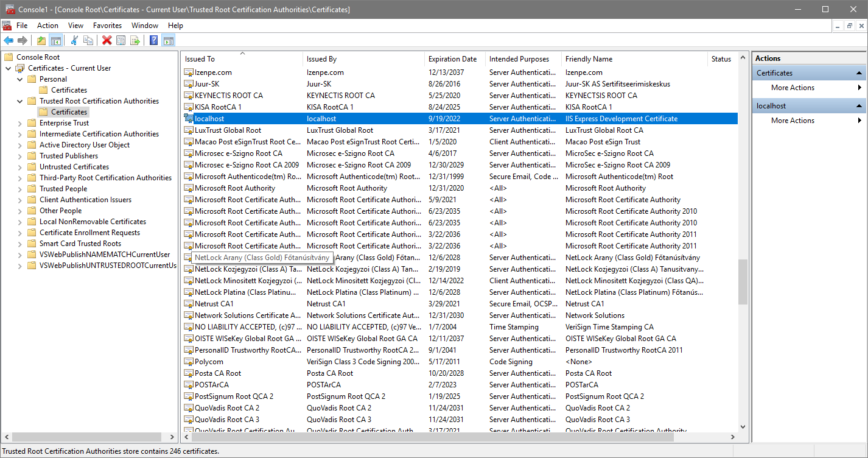This screenshot has width=868, height=458.
Task: Toggle Show/Hide Console Tree toolbar icon
Action: tap(55, 40)
